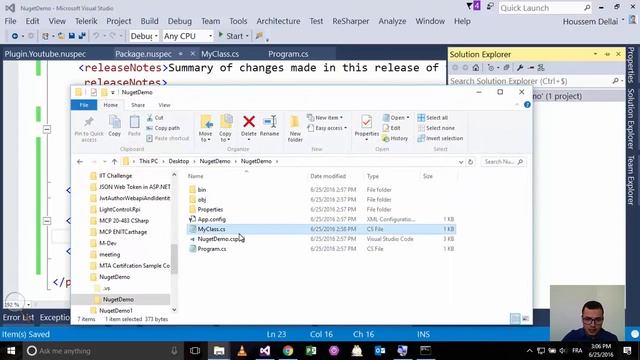Click Edit in Open group
Viewport: 640px width, 360px height.
point(391,128)
